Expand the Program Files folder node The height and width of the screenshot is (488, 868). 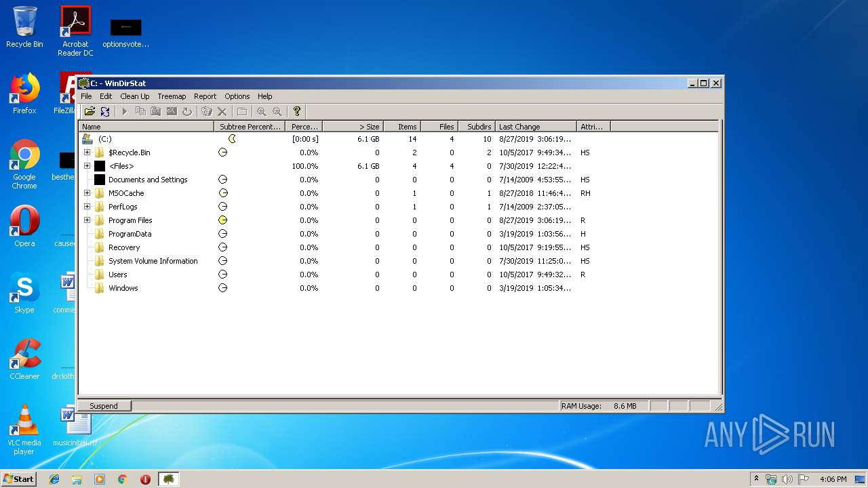coord(87,220)
